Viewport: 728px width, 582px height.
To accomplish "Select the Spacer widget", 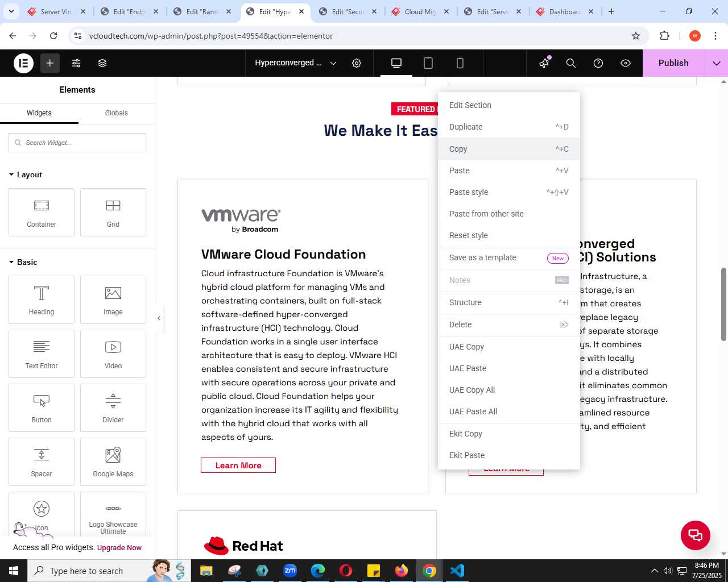I will (42, 462).
